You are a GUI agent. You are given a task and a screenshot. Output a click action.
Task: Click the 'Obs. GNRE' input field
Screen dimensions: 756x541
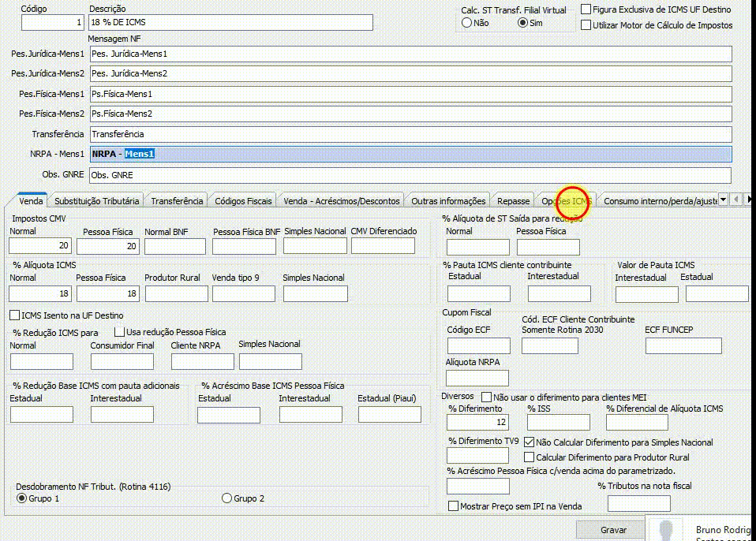[x=410, y=175]
